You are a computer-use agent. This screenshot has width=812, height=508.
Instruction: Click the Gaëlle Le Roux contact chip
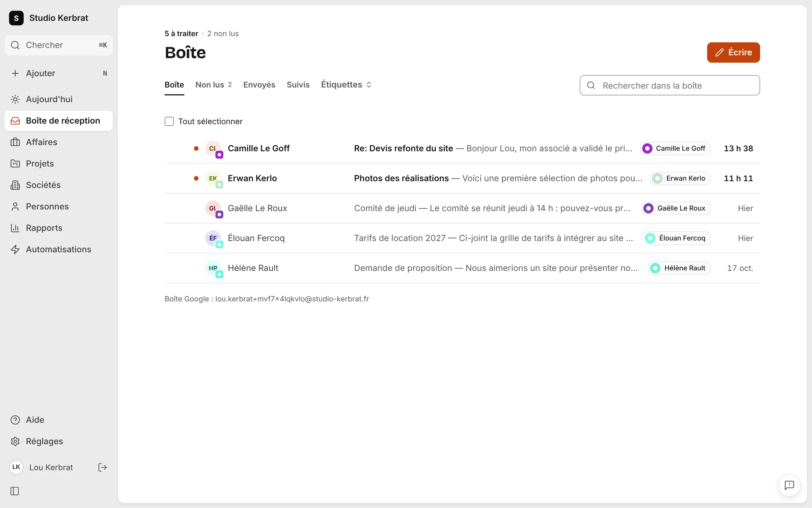[676, 208]
